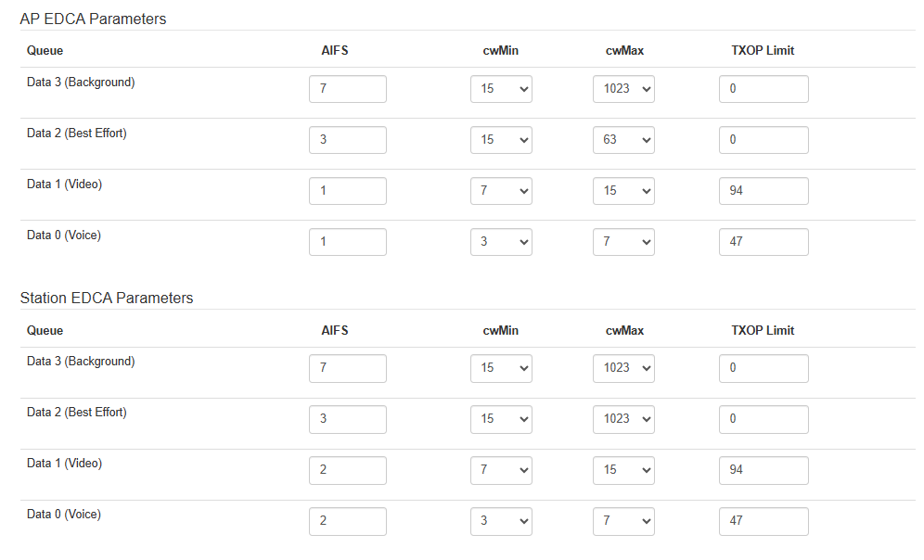This screenshot has height=560, width=924.
Task: Click AP Background AIFS input field
Action: coord(348,89)
